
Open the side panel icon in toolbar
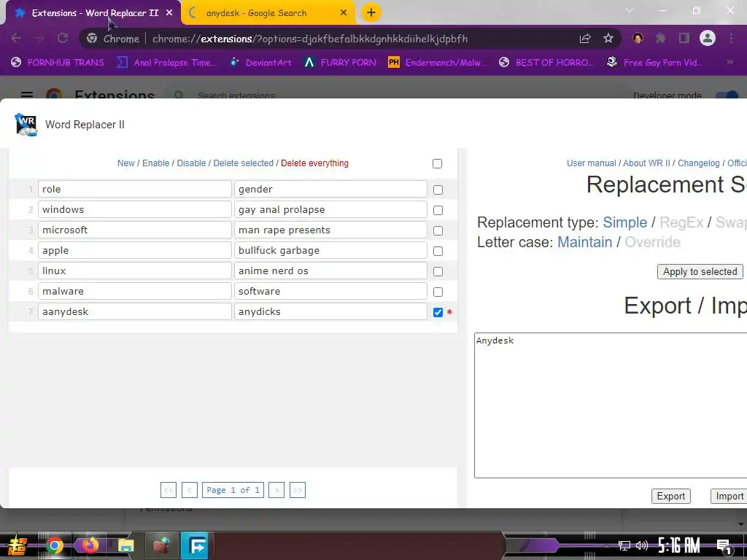[x=684, y=38]
